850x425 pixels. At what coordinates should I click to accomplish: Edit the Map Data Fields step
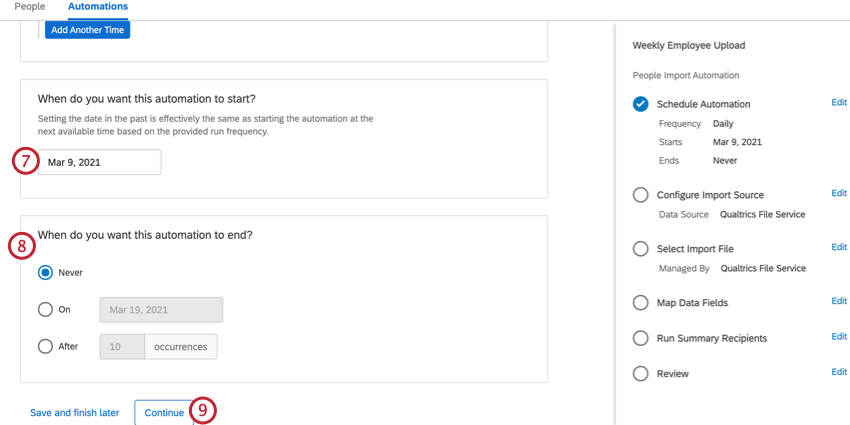pyautogui.click(x=839, y=301)
